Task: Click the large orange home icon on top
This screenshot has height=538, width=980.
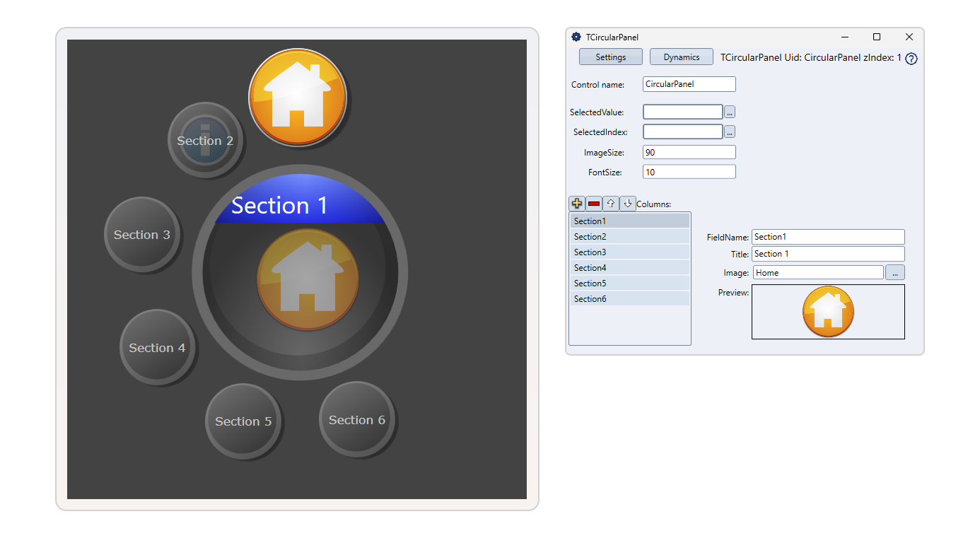Action: click(x=297, y=98)
